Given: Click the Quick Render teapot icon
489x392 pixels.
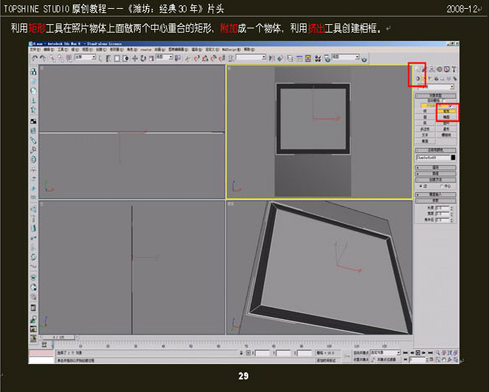Looking at the screenshot, I should 364,60.
